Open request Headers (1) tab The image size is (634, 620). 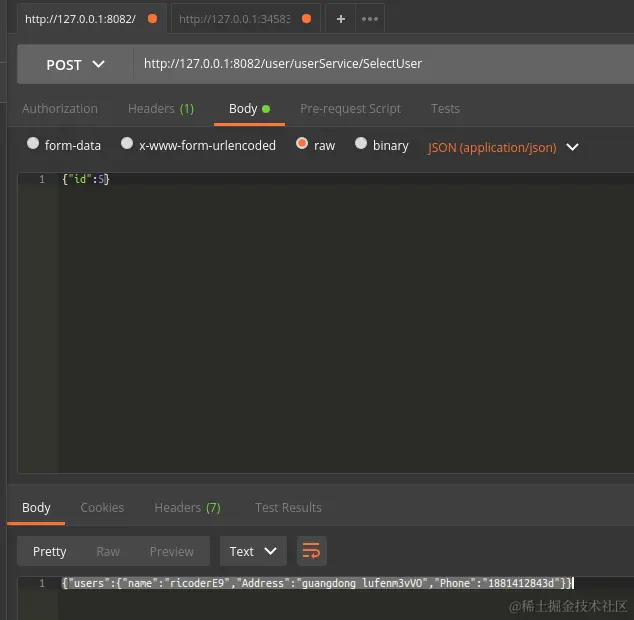(161, 109)
